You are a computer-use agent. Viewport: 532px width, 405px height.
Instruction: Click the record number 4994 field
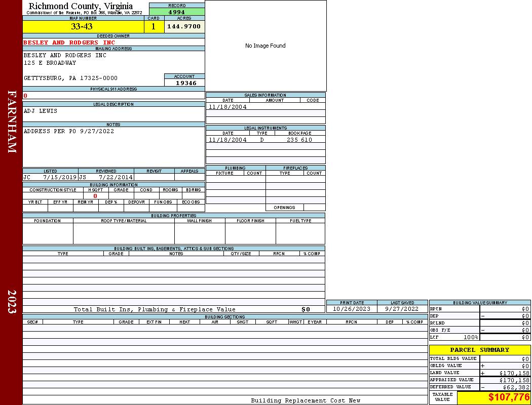point(177,12)
